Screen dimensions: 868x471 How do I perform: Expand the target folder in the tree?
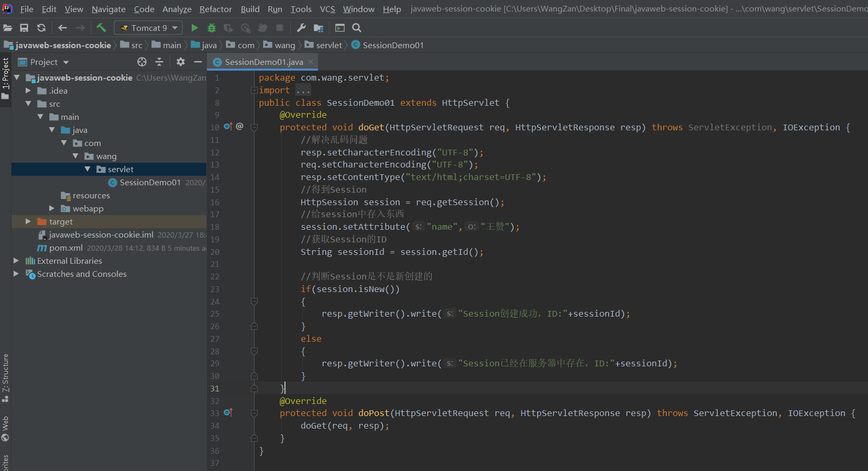pyautogui.click(x=28, y=221)
